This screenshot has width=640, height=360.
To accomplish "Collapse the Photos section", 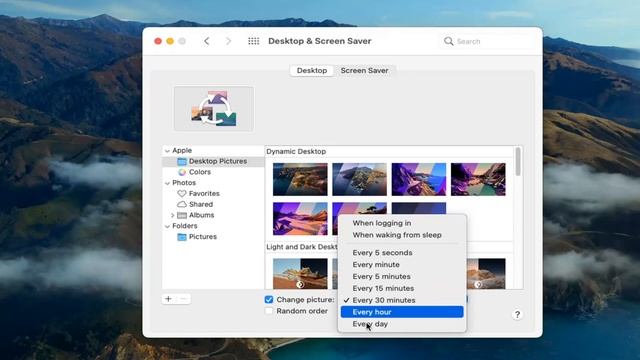I will [167, 183].
